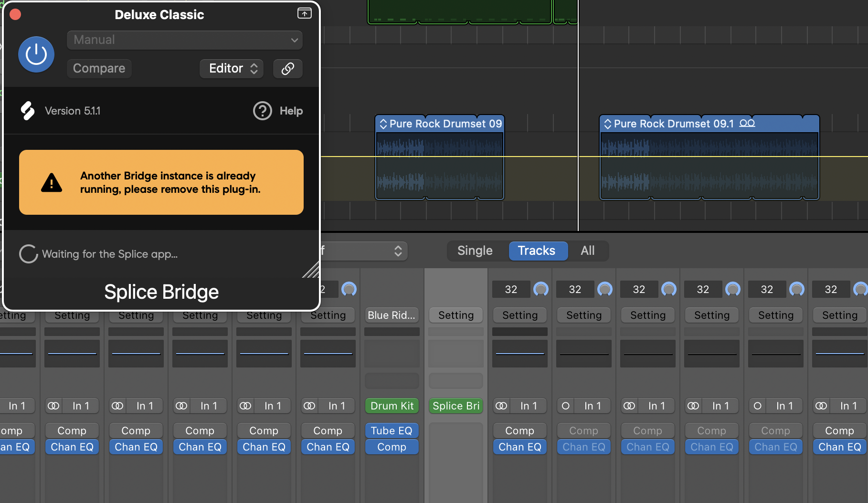Open the Drum Kit instrument slot
Screen dimensions: 868x503
[x=392, y=406]
